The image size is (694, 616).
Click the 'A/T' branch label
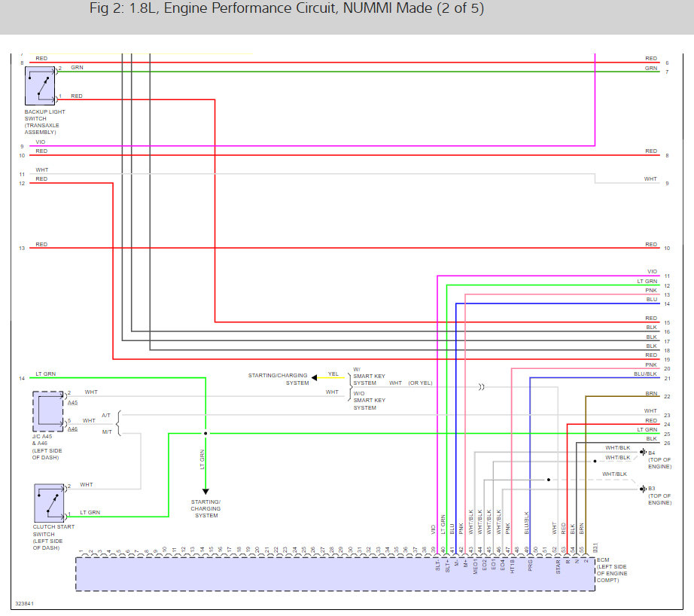106,416
